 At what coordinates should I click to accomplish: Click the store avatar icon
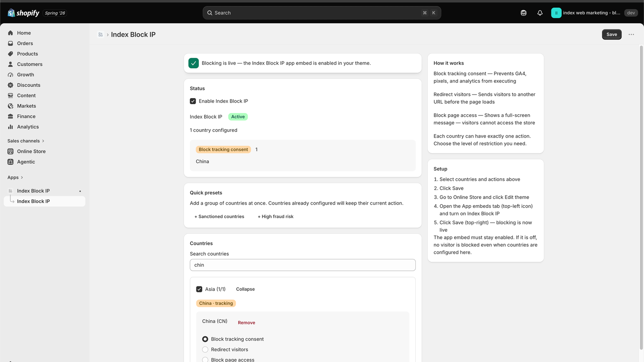tap(556, 13)
